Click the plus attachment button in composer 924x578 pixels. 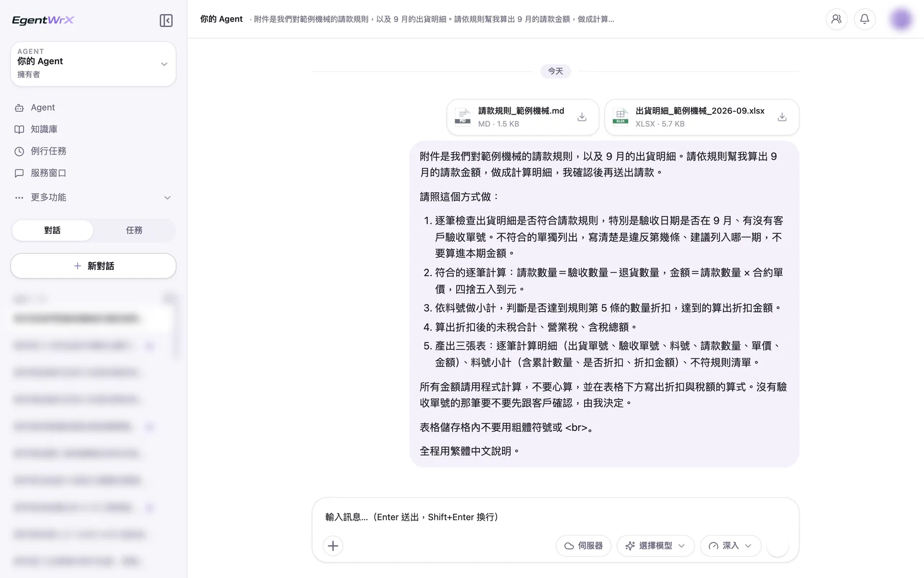click(x=333, y=546)
